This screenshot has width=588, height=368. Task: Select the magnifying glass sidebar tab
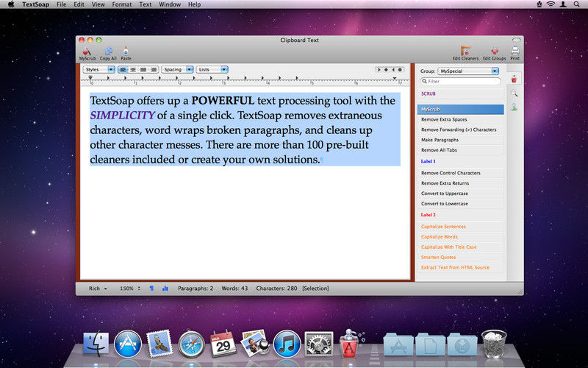(514, 93)
